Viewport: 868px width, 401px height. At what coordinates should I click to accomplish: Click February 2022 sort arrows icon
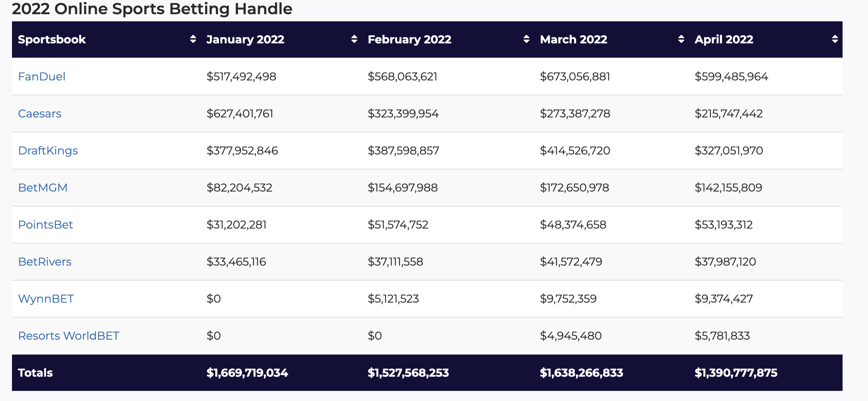[526, 39]
